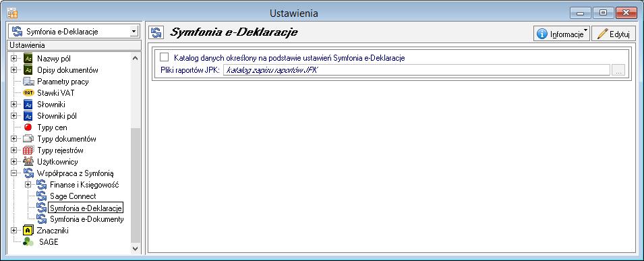Image resolution: width=644 pixels, height=261 pixels.
Task: Select Symfonia e-Dokumenty tree item
Action: coord(87,219)
